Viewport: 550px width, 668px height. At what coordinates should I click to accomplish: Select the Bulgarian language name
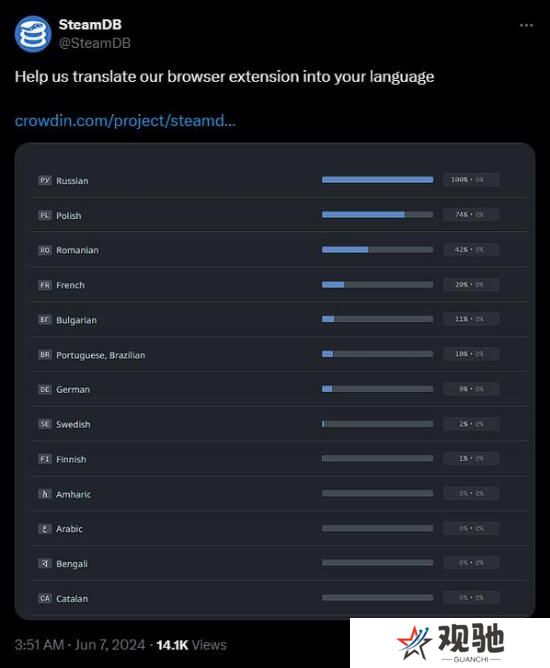point(76,320)
